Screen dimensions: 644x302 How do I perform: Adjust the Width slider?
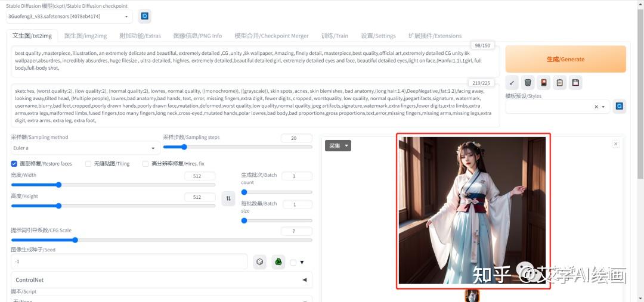[113, 185]
